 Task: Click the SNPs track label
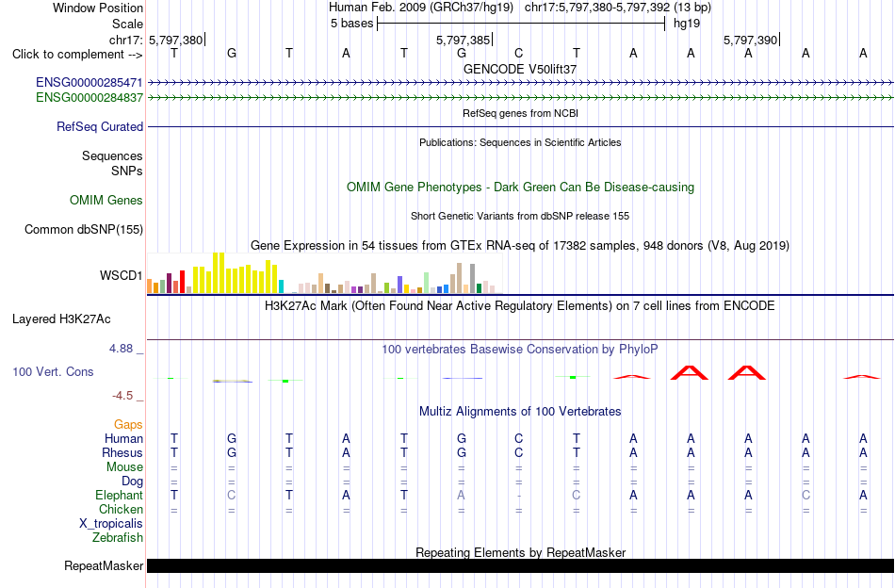coord(127,171)
